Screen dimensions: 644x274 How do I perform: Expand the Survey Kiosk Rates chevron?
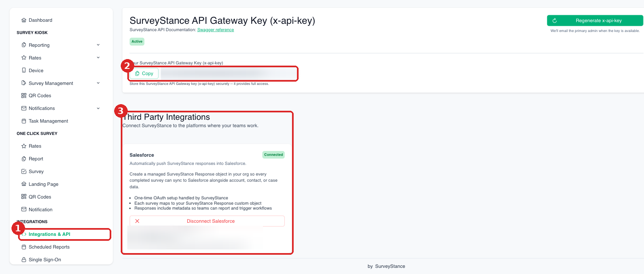98,57
